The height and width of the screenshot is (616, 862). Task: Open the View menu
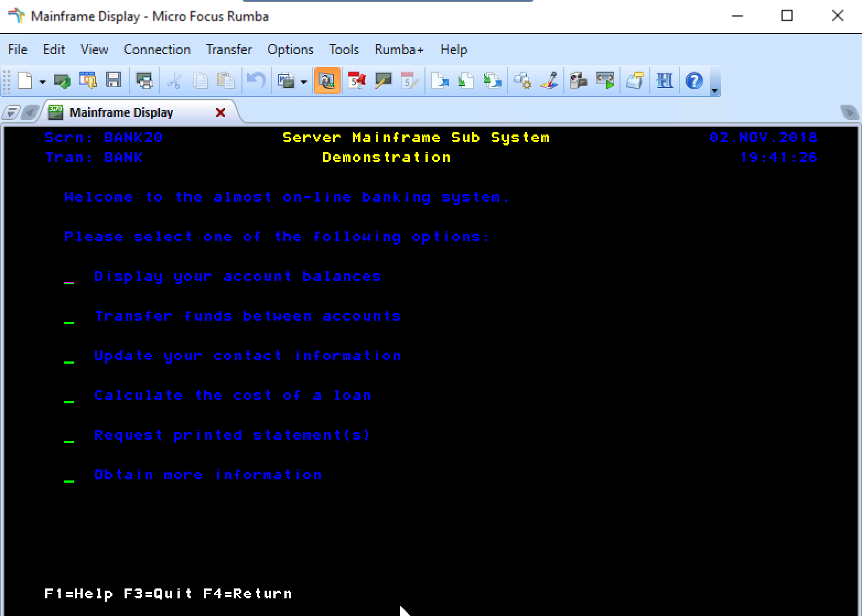[x=94, y=50]
